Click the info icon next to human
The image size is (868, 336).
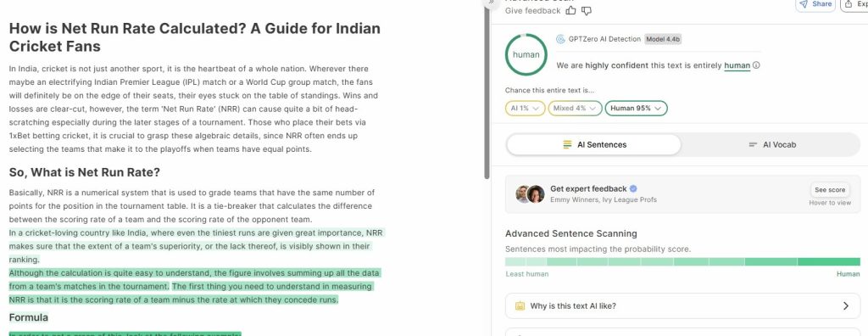point(756,64)
